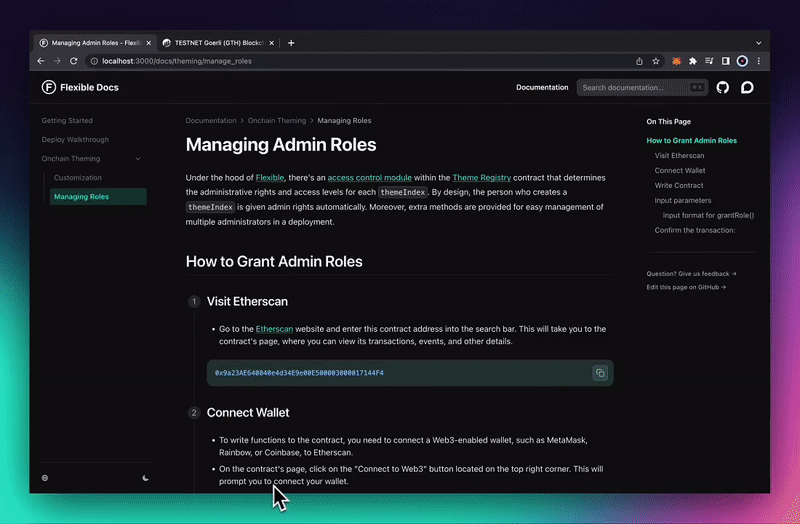Click the Connect Wallet step heading
Image resolution: width=800 pixels, height=524 pixels.
click(x=248, y=412)
